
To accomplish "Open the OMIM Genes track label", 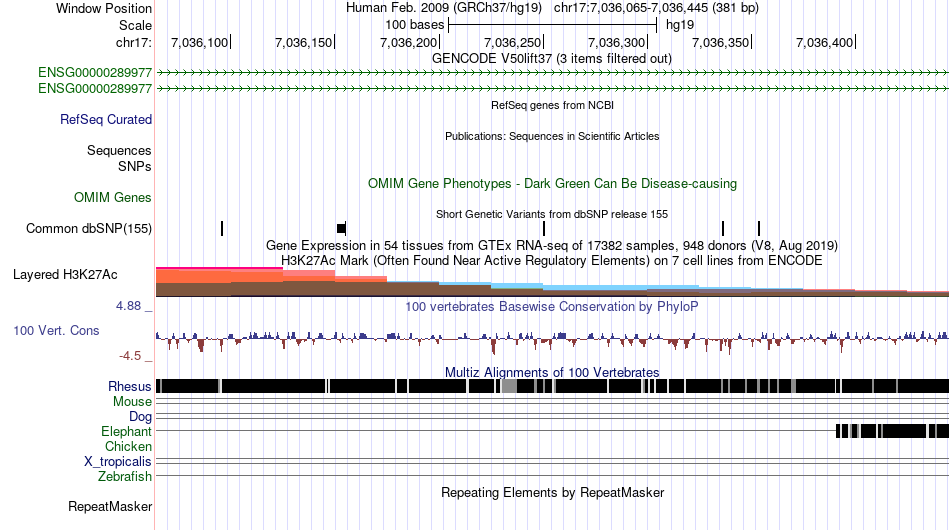I will coord(112,197).
